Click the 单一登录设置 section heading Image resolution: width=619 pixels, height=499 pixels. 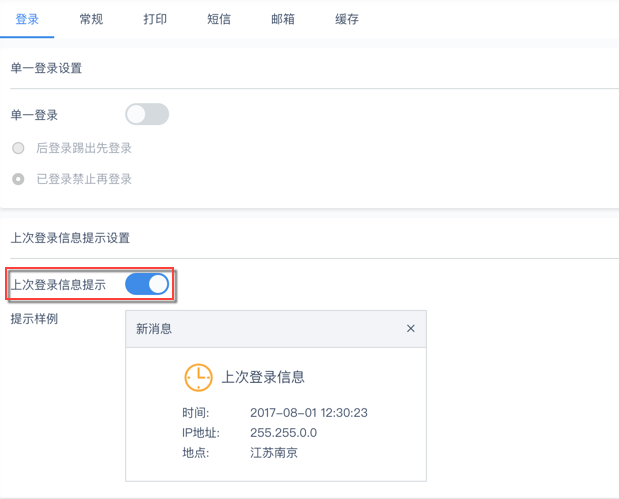(x=46, y=68)
